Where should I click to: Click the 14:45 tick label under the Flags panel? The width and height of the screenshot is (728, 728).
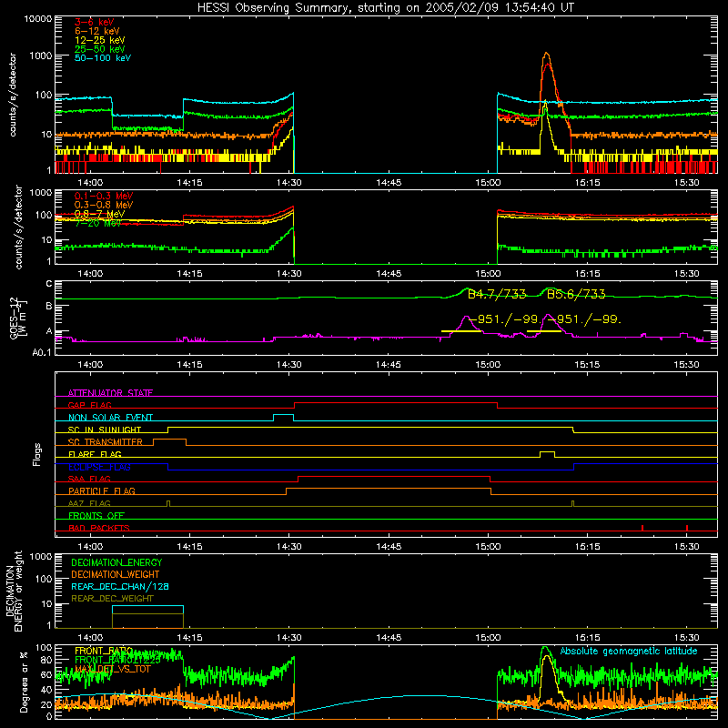(389, 547)
